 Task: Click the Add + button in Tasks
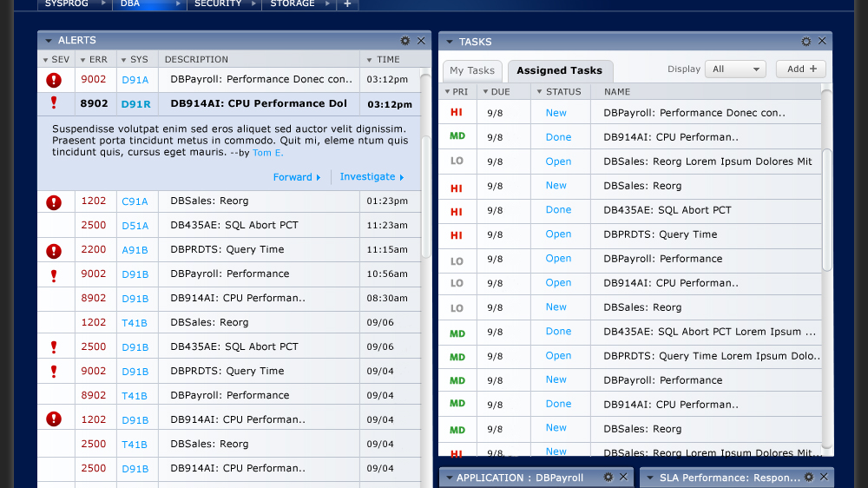point(801,69)
